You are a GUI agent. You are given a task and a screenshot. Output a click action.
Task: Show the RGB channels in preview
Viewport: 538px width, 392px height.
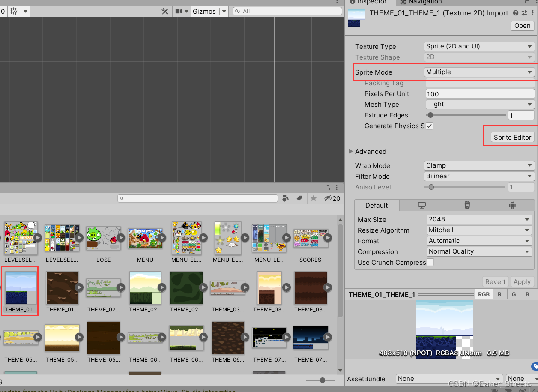click(484, 294)
